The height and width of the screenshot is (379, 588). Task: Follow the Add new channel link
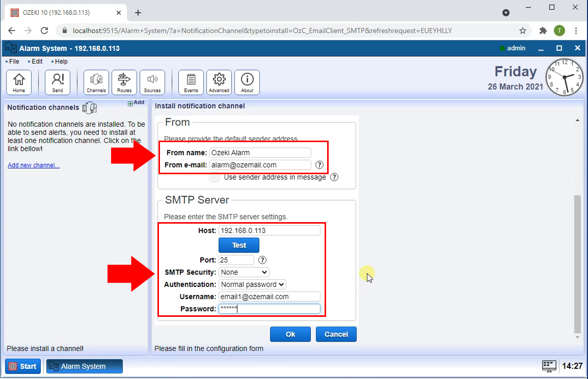[34, 166]
